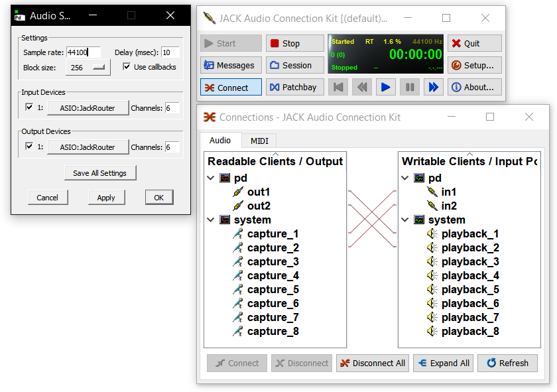Click the in2 port plug icon
Image resolution: width=557 pixels, height=392 pixels.
[432, 206]
